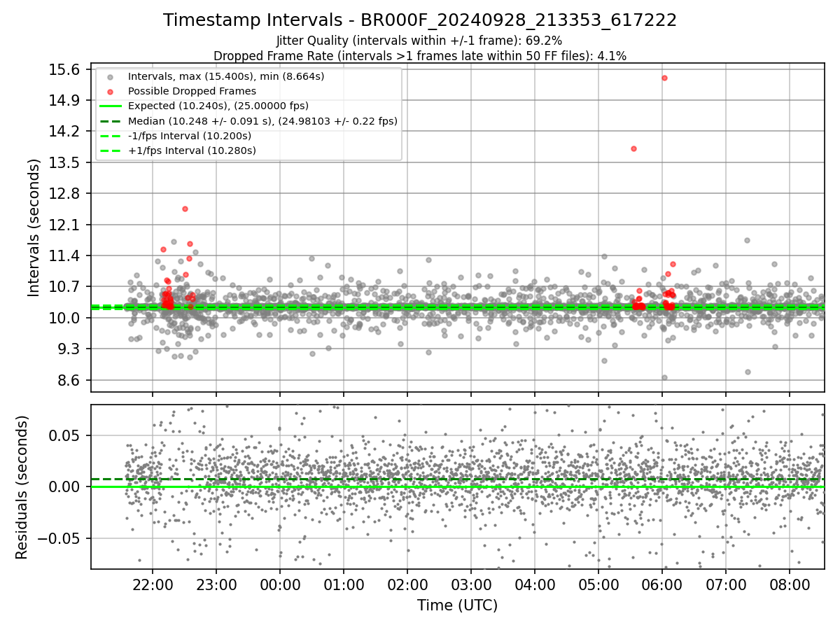The width and height of the screenshot is (840, 630).
Task: Click legend entry '+1/fps Interval (10.280s)'
Action: tap(192, 150)
